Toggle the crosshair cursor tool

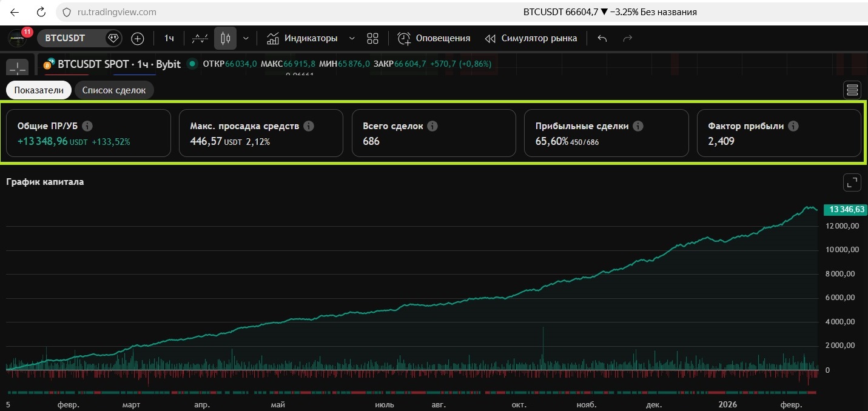point(18,66)
